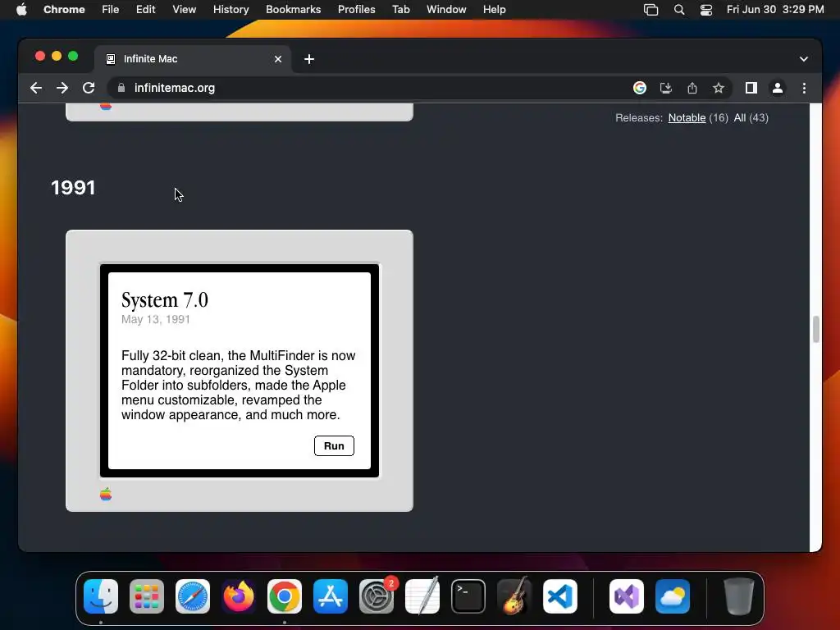Click the green full-screen window button
The image size is (840, 630).
point(73,56)
